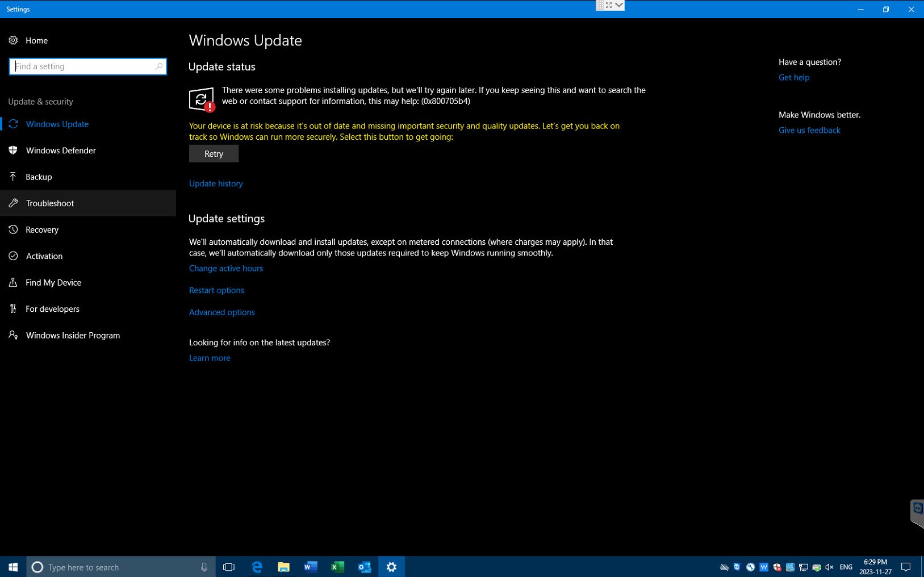Click the microphone icon in taskbar search
The width and height of the screenshot is (924, 577).
[204, 567]
